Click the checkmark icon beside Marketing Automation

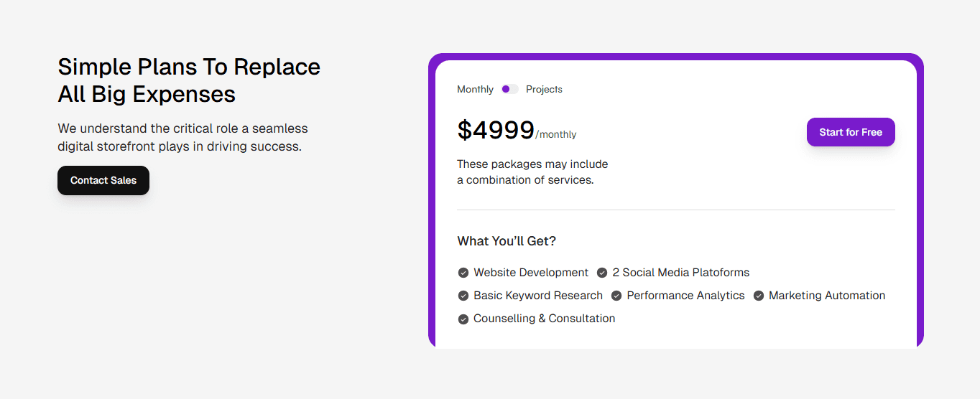tap(759, 296)
